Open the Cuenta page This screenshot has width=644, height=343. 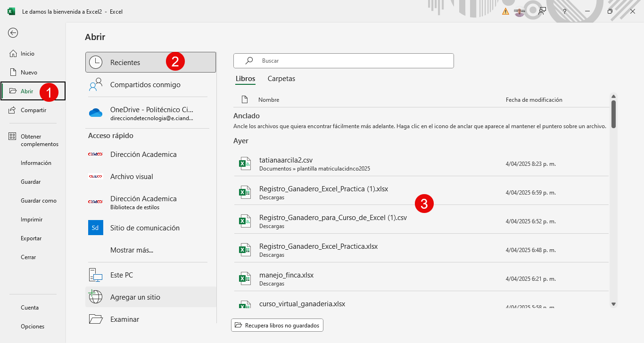[30, 308]
